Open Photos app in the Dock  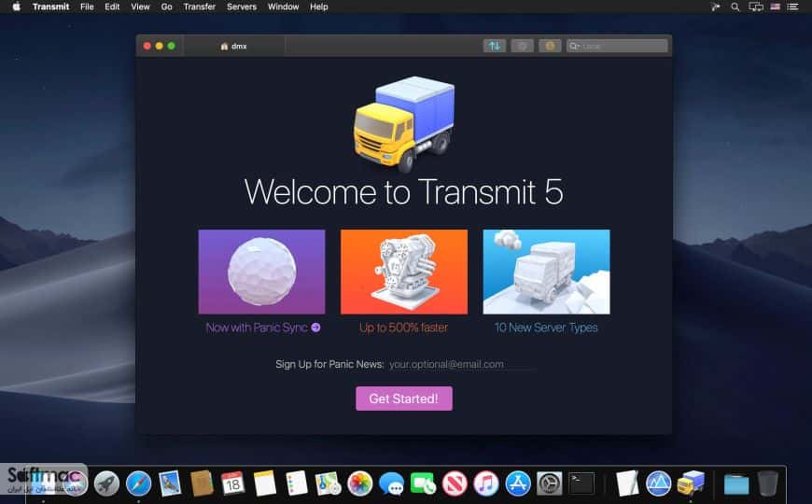tap(359, 483)
